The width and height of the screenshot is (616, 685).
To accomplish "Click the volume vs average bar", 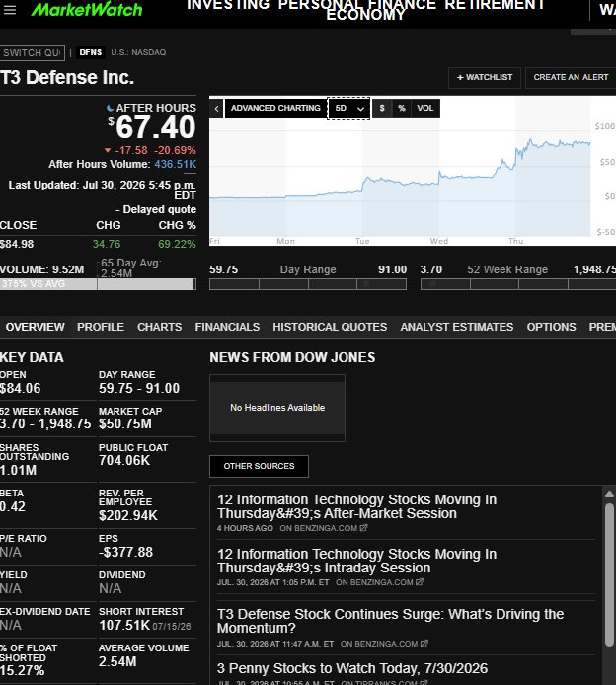I will pyautogui.click(x=98, y=284).
